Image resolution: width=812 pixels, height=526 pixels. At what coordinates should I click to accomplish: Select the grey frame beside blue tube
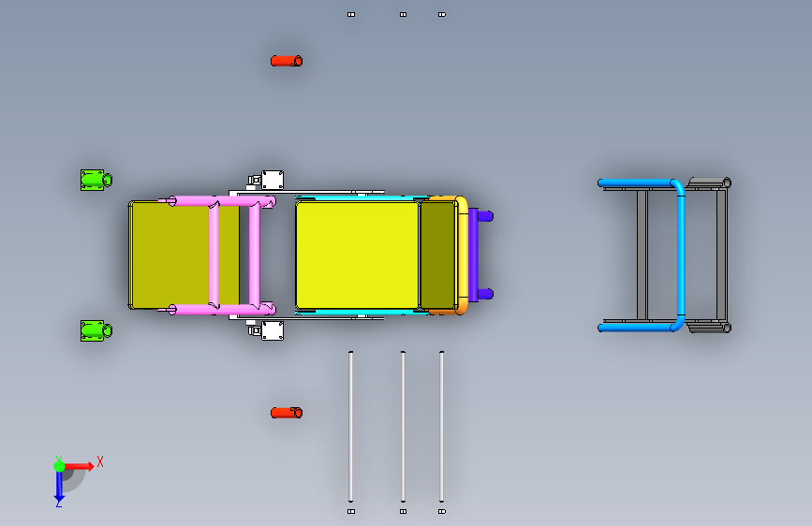click(721, 256)
